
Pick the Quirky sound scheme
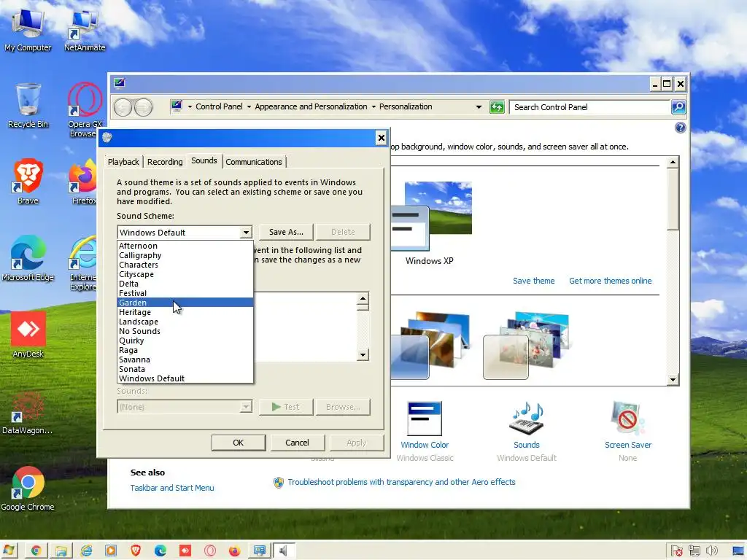point(185,341)
